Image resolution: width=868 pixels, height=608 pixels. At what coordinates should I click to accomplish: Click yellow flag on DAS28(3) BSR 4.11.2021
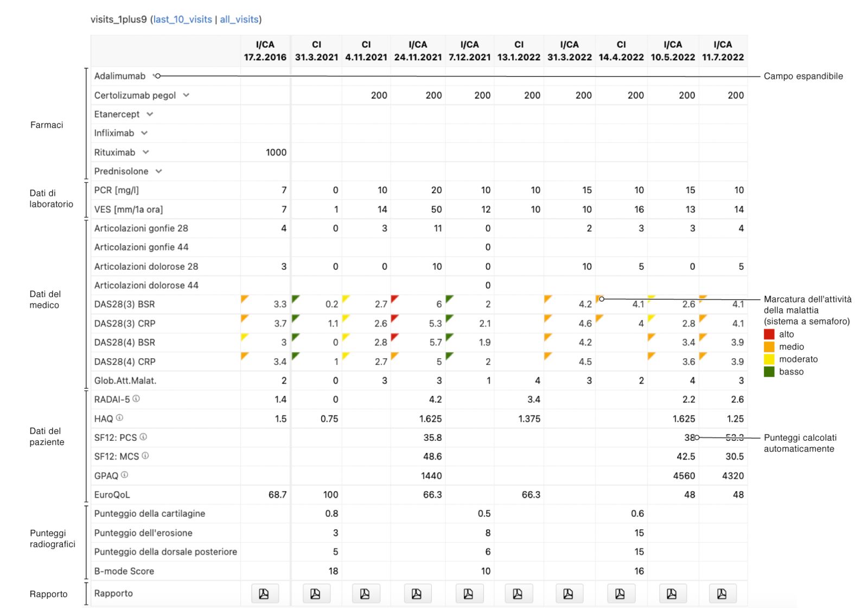345,298
